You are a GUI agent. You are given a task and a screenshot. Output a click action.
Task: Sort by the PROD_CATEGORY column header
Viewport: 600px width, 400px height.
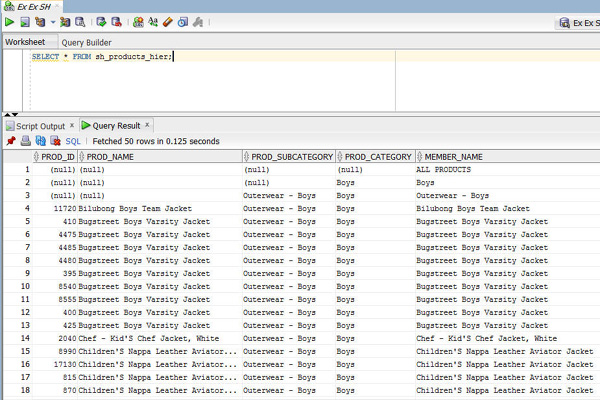[x=379, y=157]
